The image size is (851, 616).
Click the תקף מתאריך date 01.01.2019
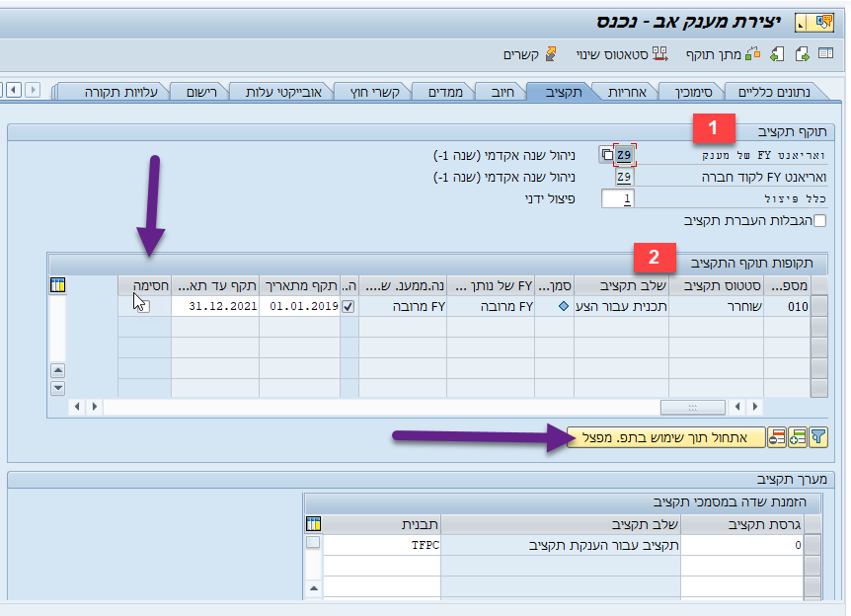point(299,306)
